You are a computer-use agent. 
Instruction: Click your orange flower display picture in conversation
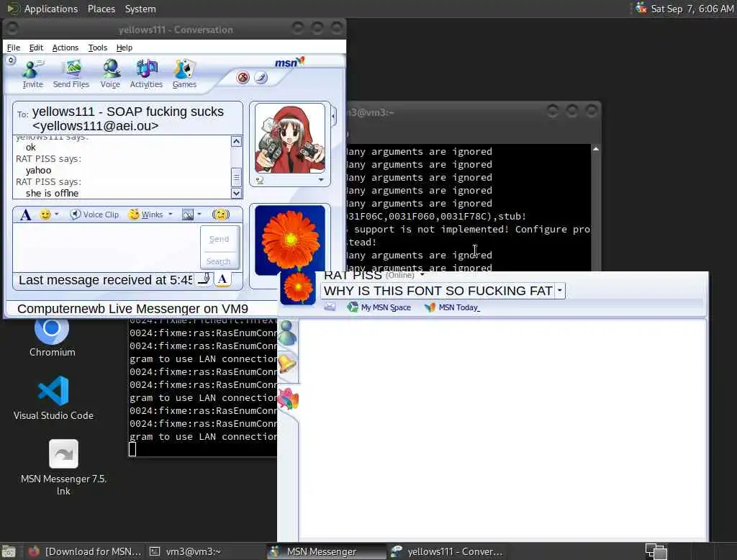(289, 240)
